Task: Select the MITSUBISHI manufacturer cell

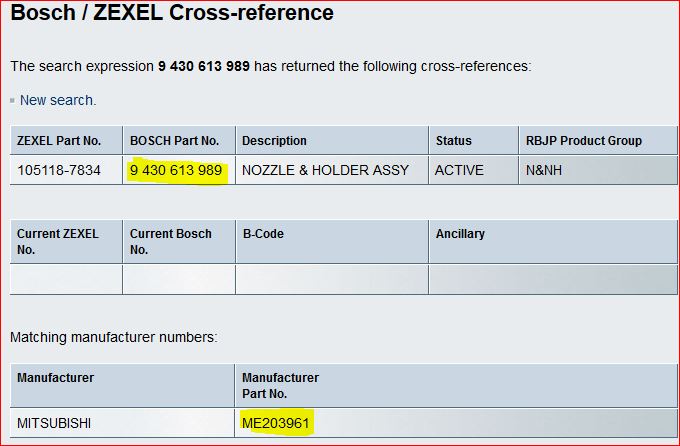Action: coord(54,423)
